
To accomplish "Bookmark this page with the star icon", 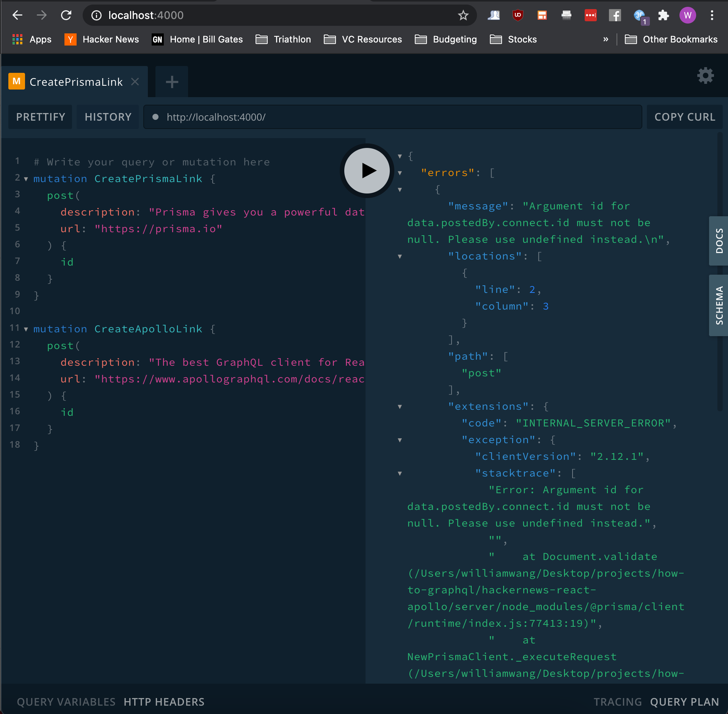I will tap(463, 15).
